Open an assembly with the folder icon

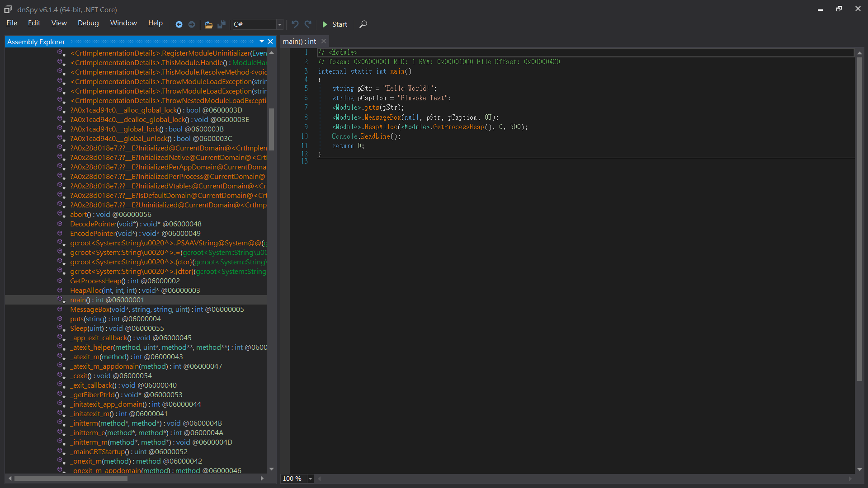point(208,24)
